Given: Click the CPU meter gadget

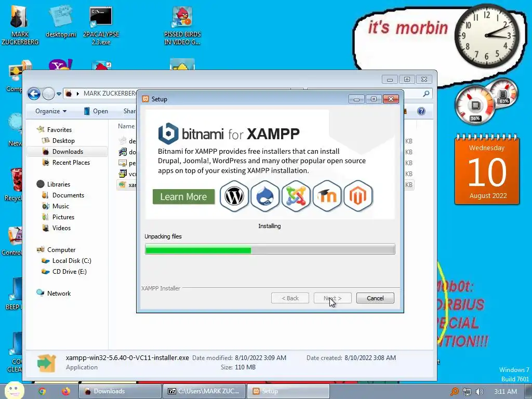Looking at the screenshot, I should pyautogui.click(x=475, y=105).
